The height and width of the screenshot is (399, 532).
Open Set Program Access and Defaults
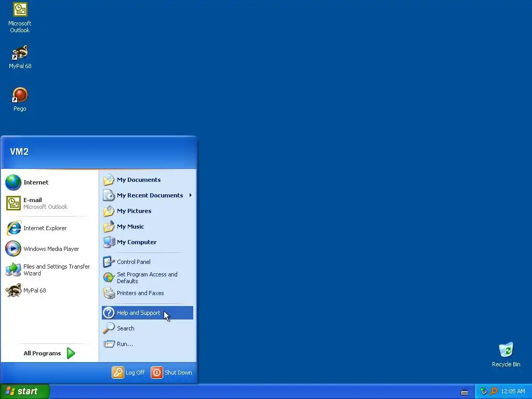[147, 277]
